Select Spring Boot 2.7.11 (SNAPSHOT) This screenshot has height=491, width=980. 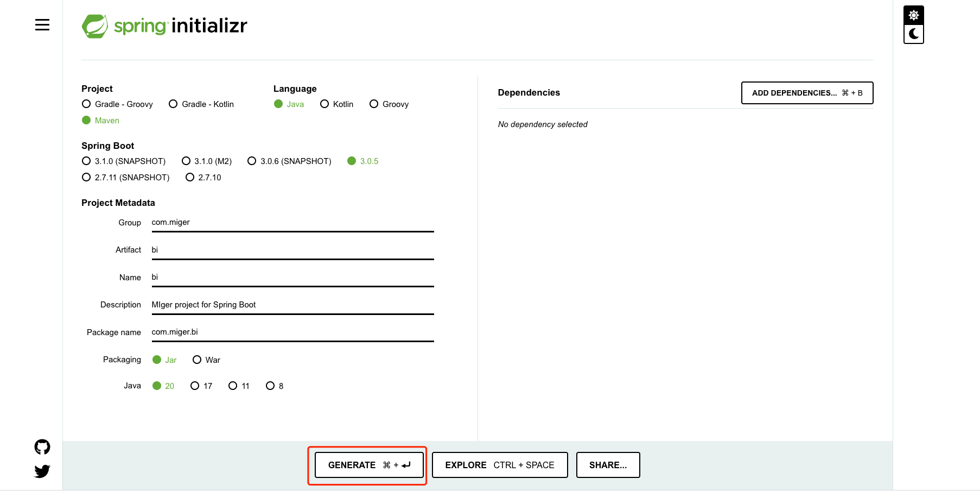pos(125,178)
